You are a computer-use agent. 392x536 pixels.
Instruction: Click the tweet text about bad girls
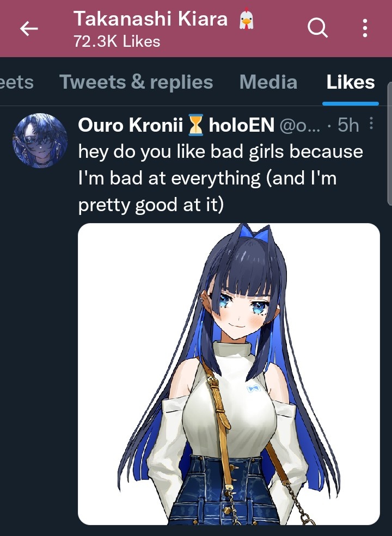(x=220, y=178)
